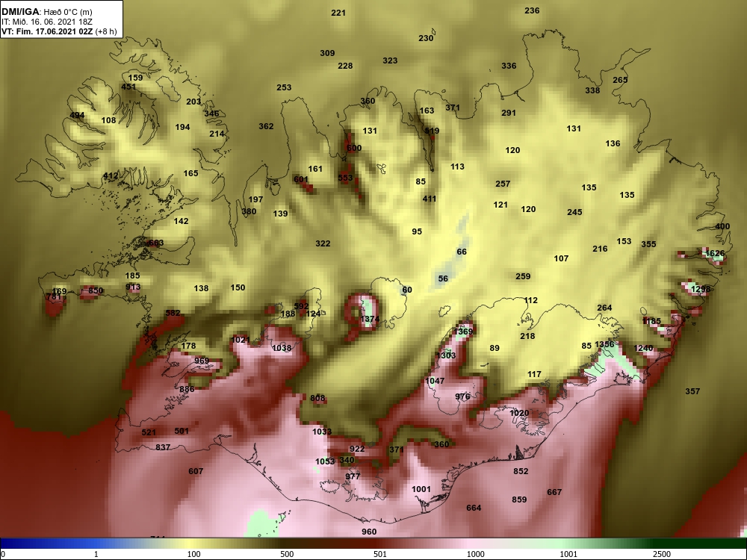Click the map value 1185

(x=651, y=321)
